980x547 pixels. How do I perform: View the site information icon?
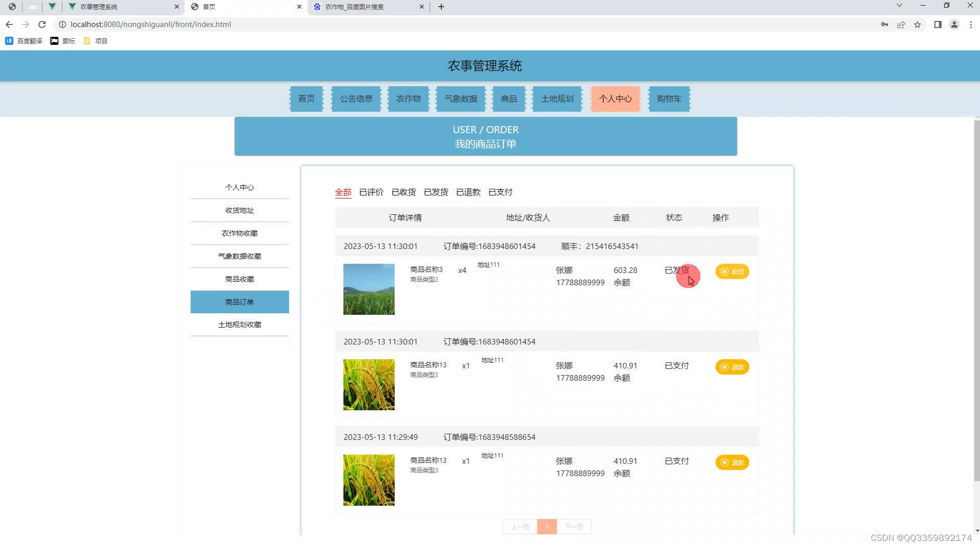tap(62, 24)
